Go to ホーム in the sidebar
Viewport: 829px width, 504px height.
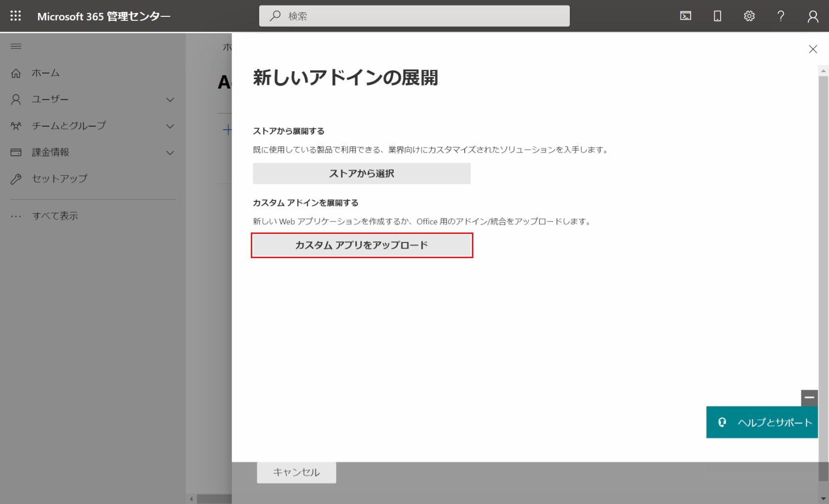46,73
